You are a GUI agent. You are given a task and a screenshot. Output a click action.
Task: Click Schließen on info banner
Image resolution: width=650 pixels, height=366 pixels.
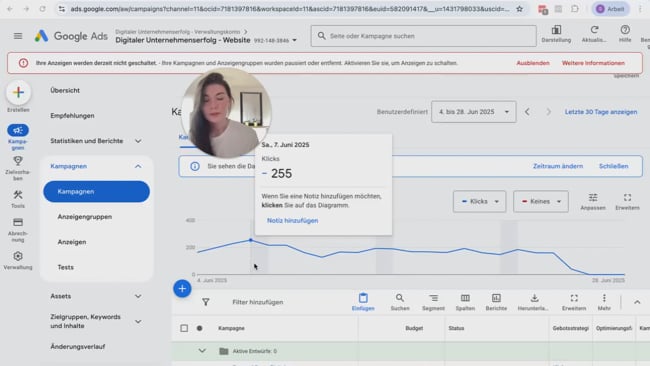point(613,166)
